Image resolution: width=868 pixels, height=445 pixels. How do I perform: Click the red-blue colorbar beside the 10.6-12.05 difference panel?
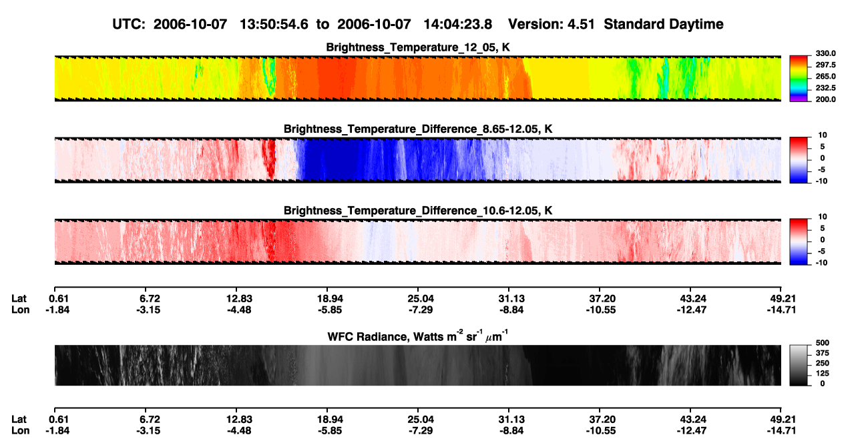tap(799, 240)
